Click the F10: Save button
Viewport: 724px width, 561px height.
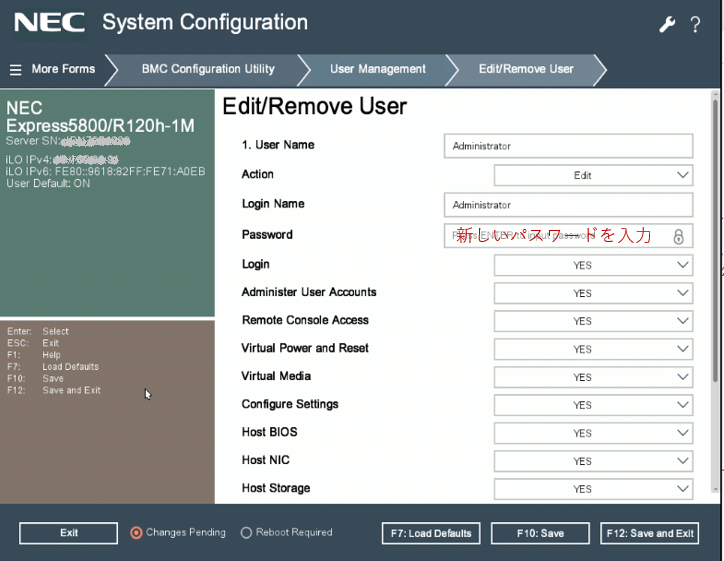tap(540, 533)
